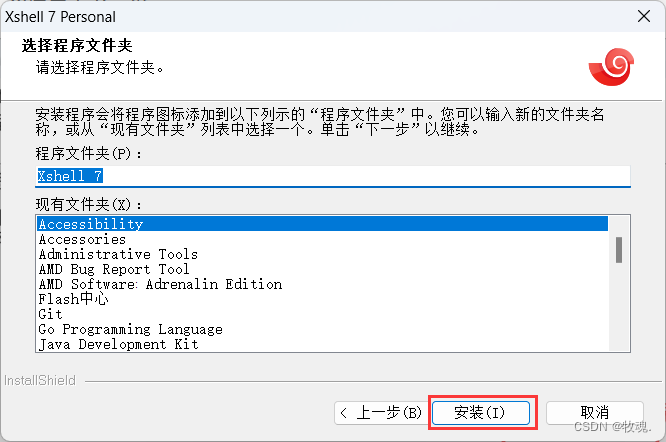Choose the Git folder entry
Image resolution: width=666 pixels, height=442 pixels.
point(323,314)
